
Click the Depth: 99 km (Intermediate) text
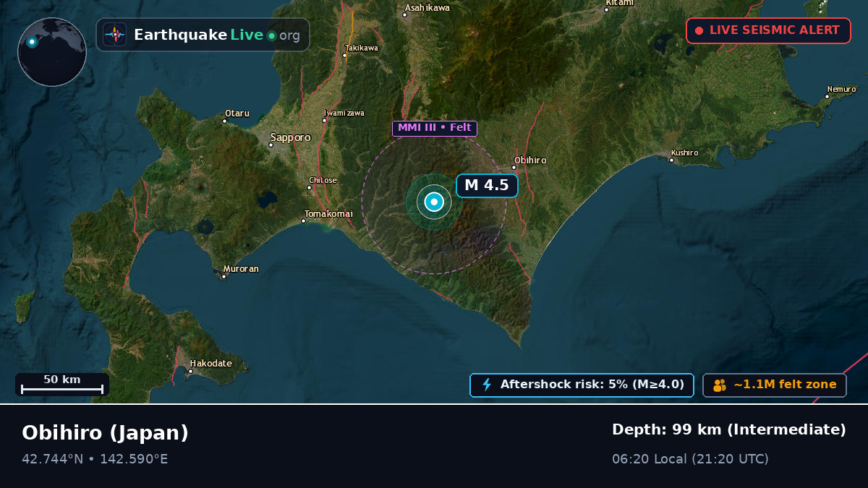729,430
